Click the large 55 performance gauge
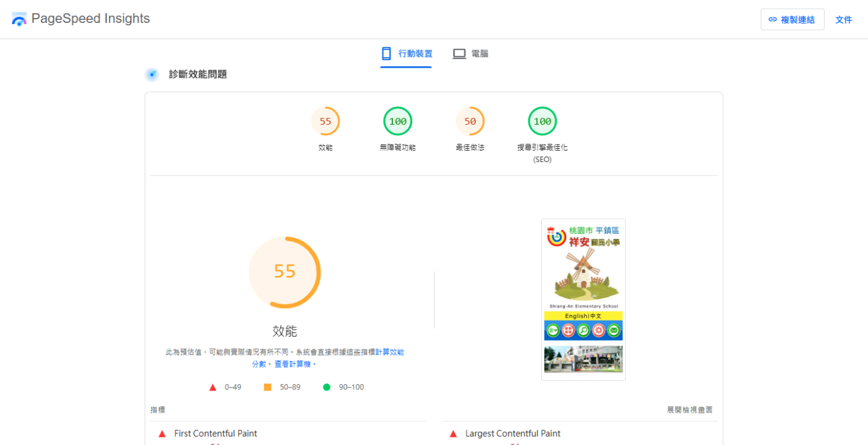This screenshot has width=868, height=445. pos(285,272)
